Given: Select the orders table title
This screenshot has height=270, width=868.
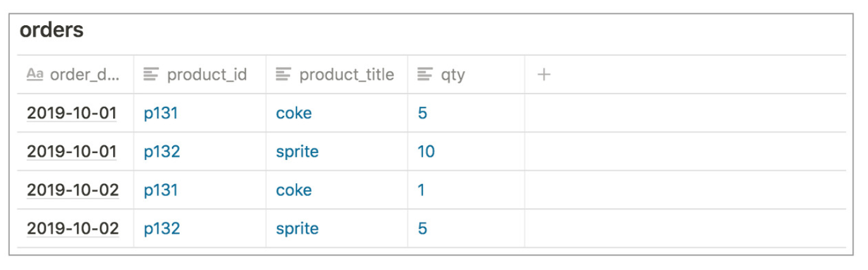Looking at the screenshot, I should (52, 30).
